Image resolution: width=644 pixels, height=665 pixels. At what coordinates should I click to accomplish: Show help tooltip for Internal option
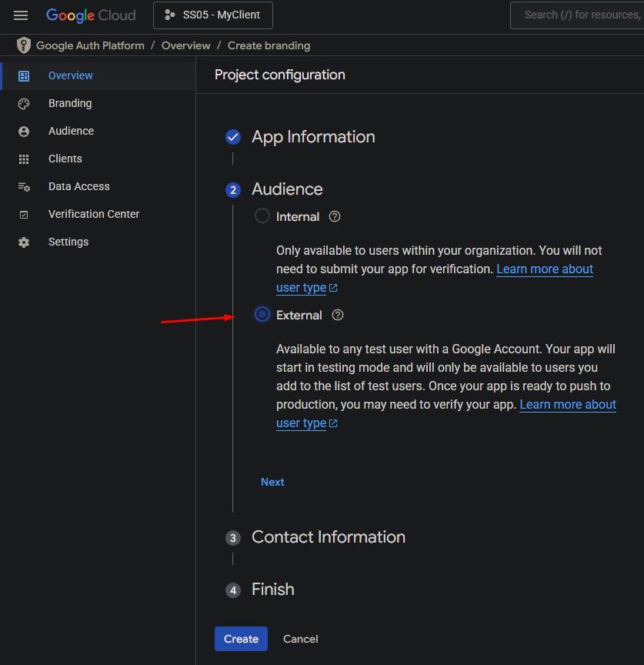coord(335,217)
